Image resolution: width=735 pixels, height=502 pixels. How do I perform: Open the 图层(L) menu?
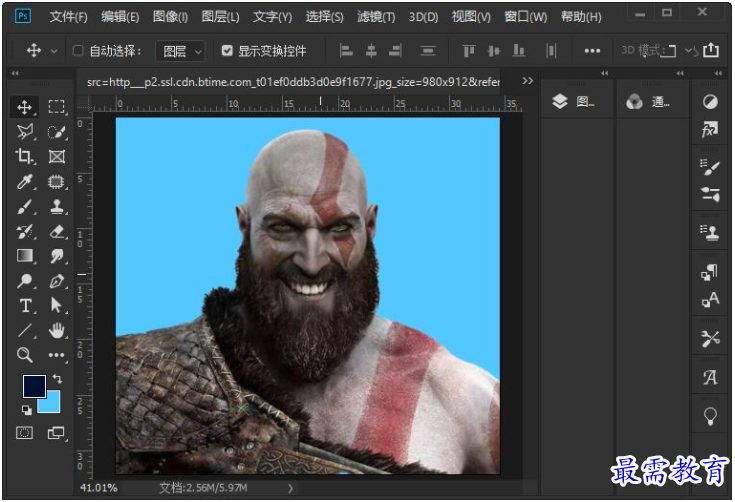[x=220, y=17]
